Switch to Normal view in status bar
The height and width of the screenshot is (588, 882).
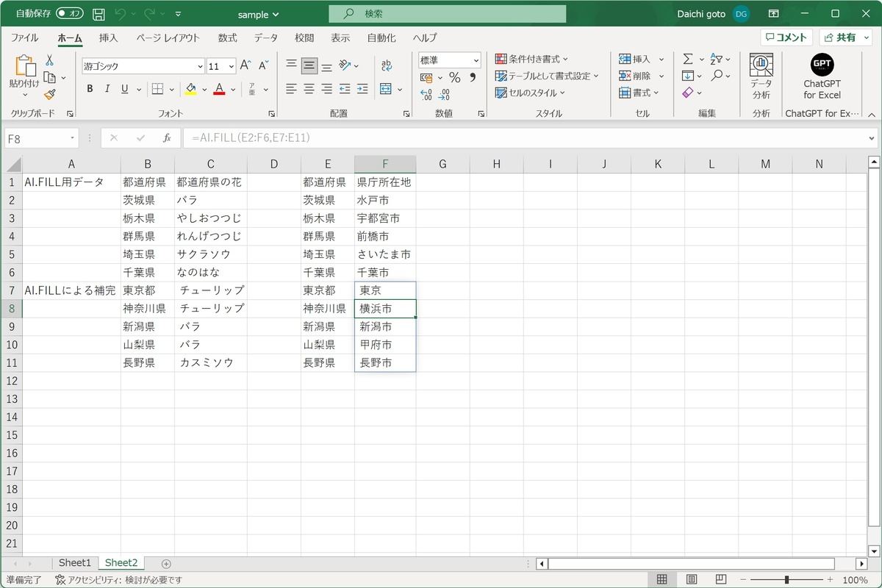tap(661, 579)
